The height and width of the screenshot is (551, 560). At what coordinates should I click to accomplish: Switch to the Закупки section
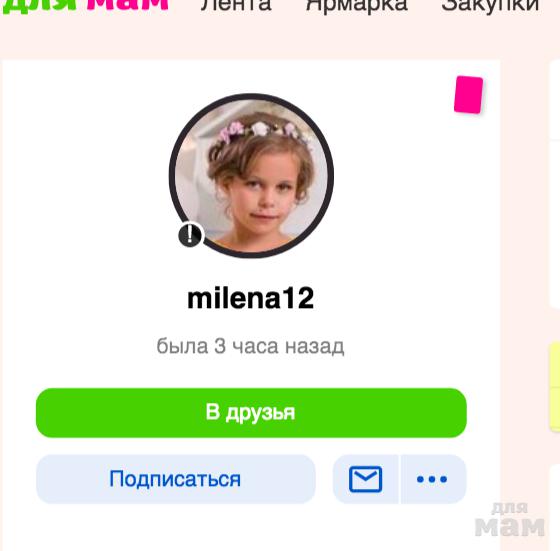[x=490, y=6]
